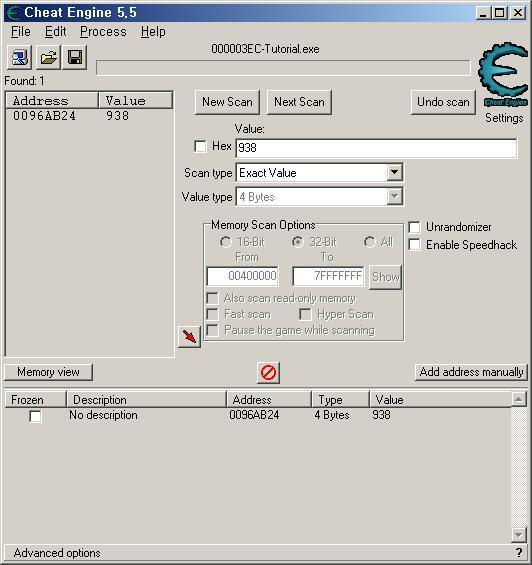The width and height of the screenshot is (532, 565).
Task: Click the Value column header in results
Action: pyautogui.click(x=136, y=101)
